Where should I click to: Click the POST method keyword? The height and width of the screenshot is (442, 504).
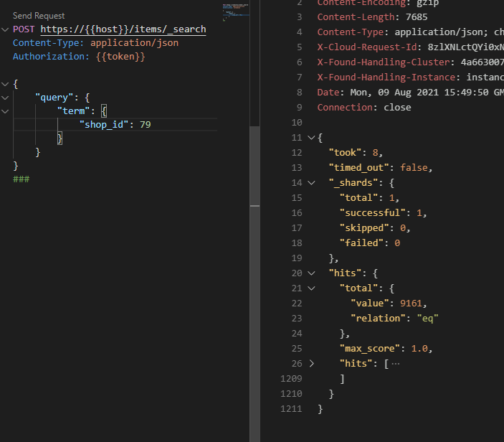[24, 29]
